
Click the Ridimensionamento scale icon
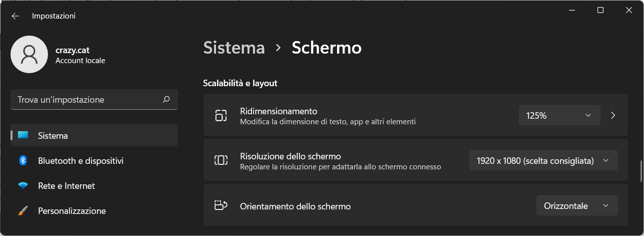pyautogui.click(x=221, y=116)
